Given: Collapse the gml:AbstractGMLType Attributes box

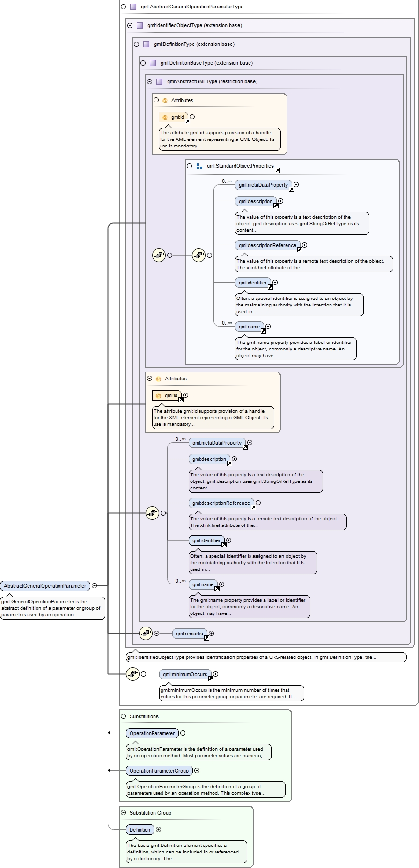Looking at the screenshot, I should (156, 100).
